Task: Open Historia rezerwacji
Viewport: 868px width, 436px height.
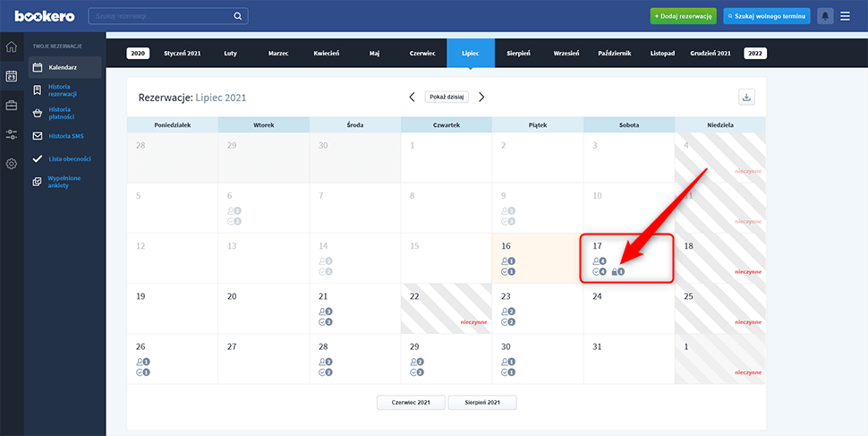Action: coord(62,90)
